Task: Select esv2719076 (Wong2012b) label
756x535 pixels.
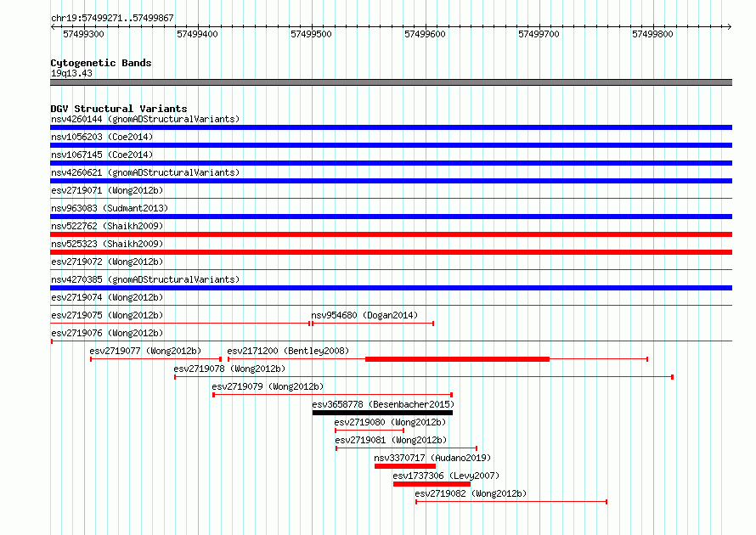Action: 107,333
